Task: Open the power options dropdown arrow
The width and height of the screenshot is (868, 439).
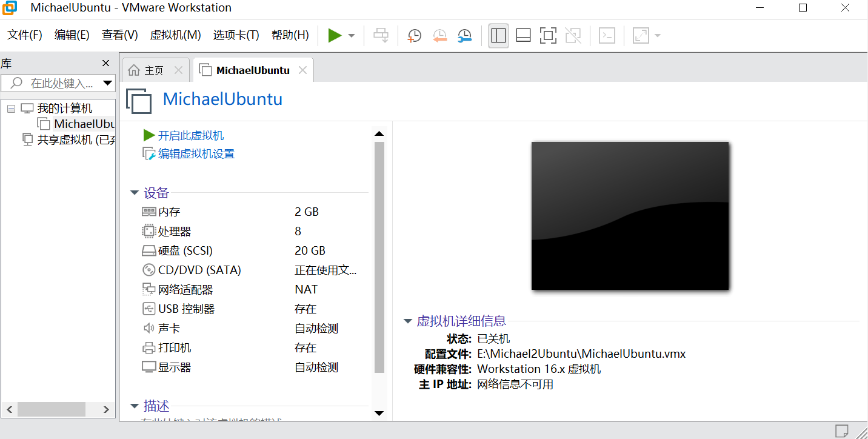Action: pos(352,36)
